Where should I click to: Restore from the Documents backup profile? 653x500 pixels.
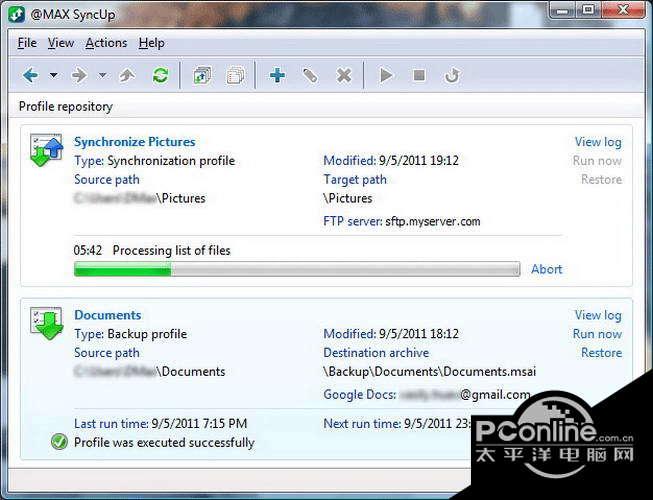pyautogui.click(x=601, y=352)
